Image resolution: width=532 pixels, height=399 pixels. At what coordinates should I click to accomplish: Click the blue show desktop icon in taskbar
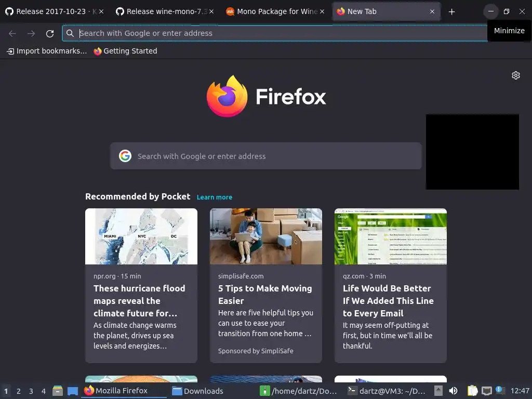73,391
